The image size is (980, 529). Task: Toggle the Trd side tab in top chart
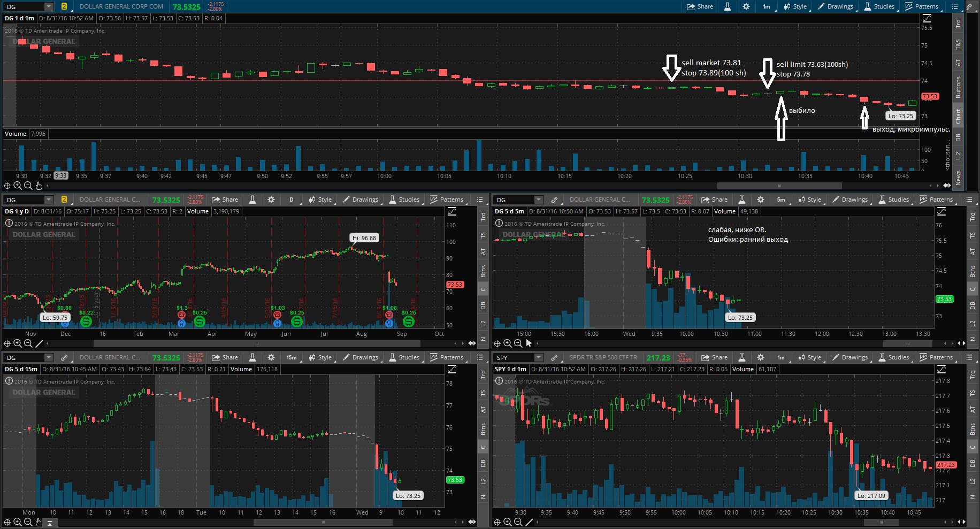[x=958, y=24]
